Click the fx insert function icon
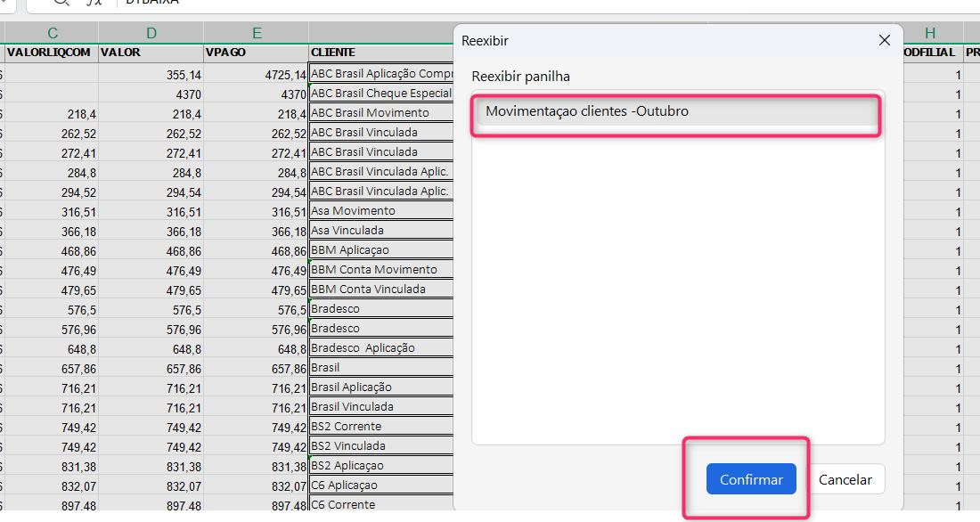 coord(94,3)
